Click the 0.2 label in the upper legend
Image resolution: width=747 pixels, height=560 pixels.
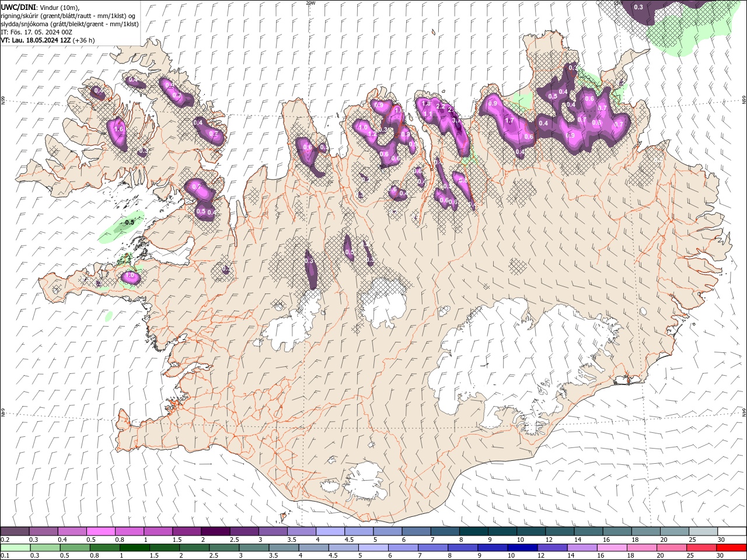click(x=4, y=540)
